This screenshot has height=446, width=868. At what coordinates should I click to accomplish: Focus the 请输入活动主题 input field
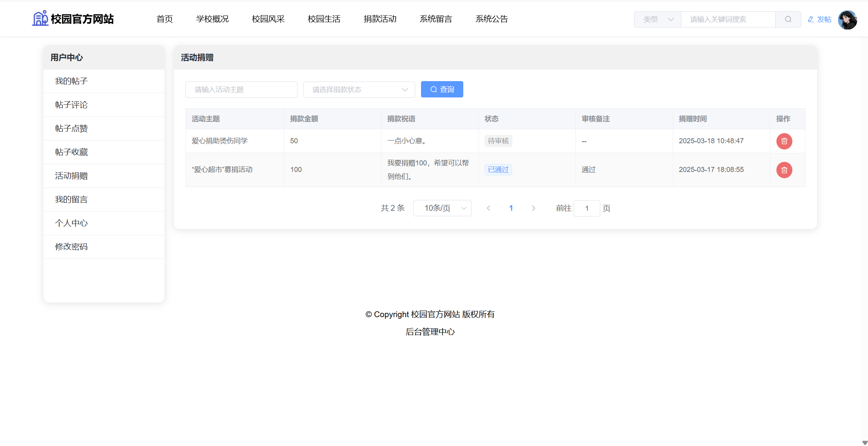click(241, 90)
